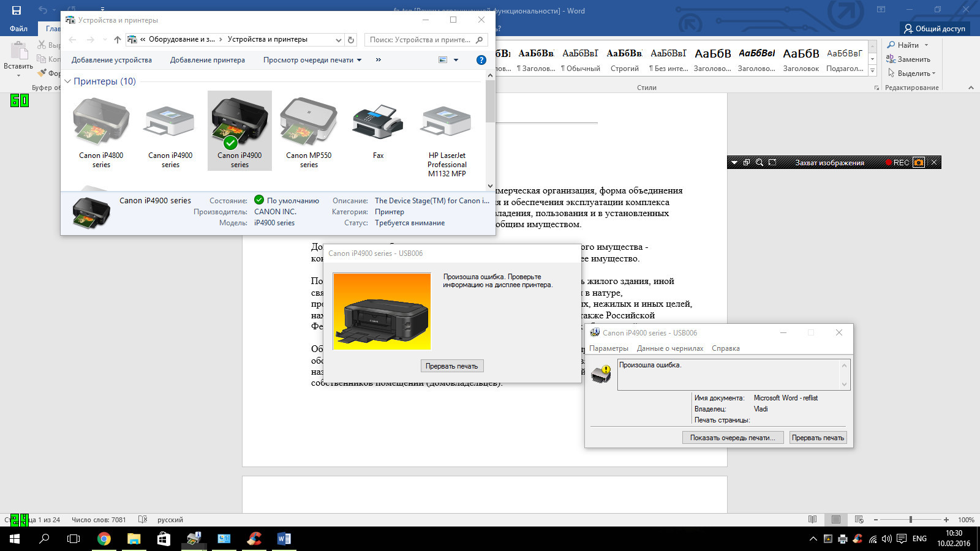Image resolution: width=980 pixels, height=551 pixels.
Task: Collapse the Printers (10) group
Action: coord(67,81)
